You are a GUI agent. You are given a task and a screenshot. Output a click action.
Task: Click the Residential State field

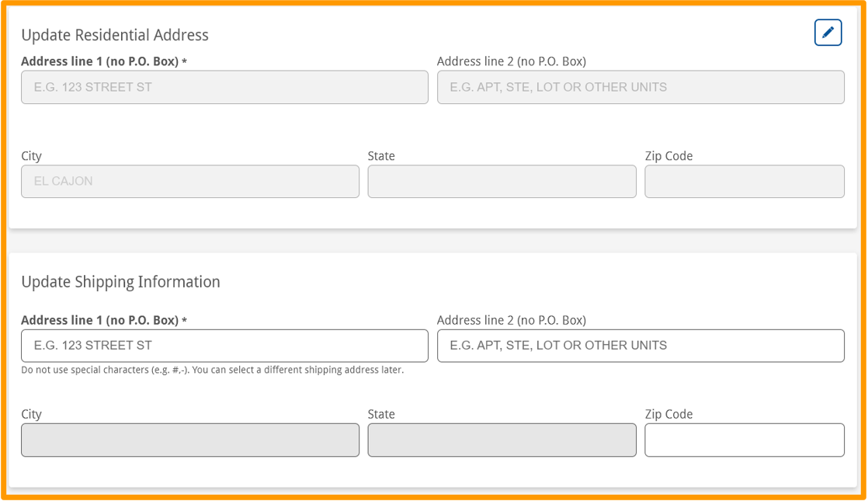click(502, 181)
